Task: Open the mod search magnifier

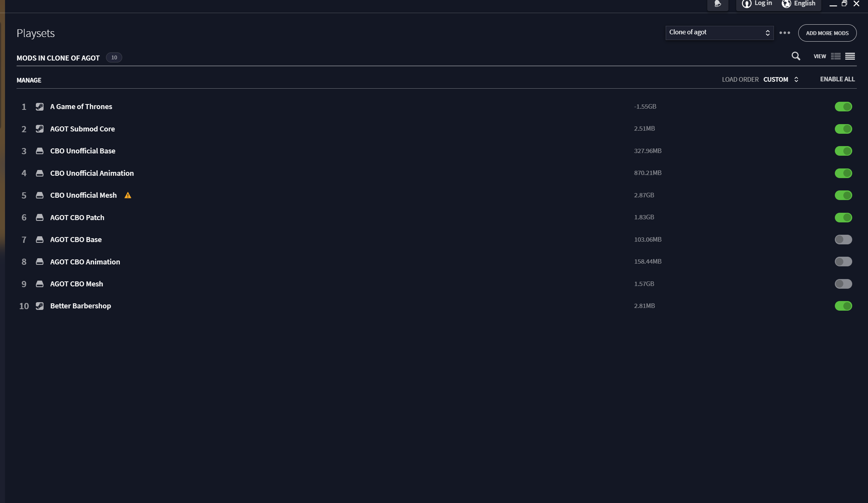Action: point(796,56)
